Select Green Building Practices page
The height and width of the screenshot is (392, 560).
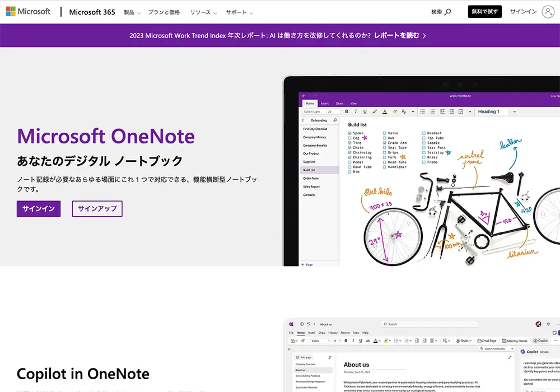click(x=308, y=376)
